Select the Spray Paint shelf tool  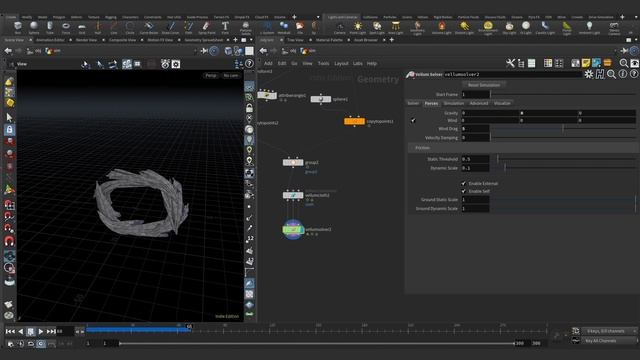(207, 28)
